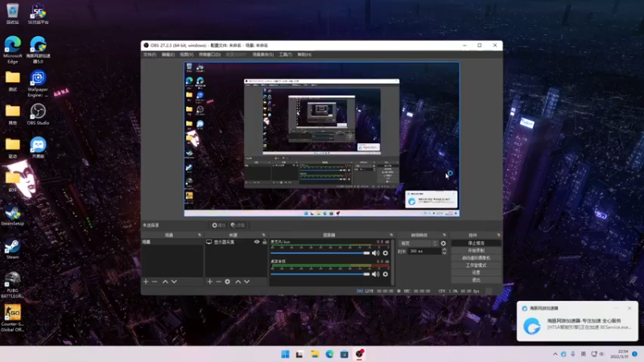Open File Explorer from the taskbar
This screenshot has height=362, width=644.
(x=315, y=354)
